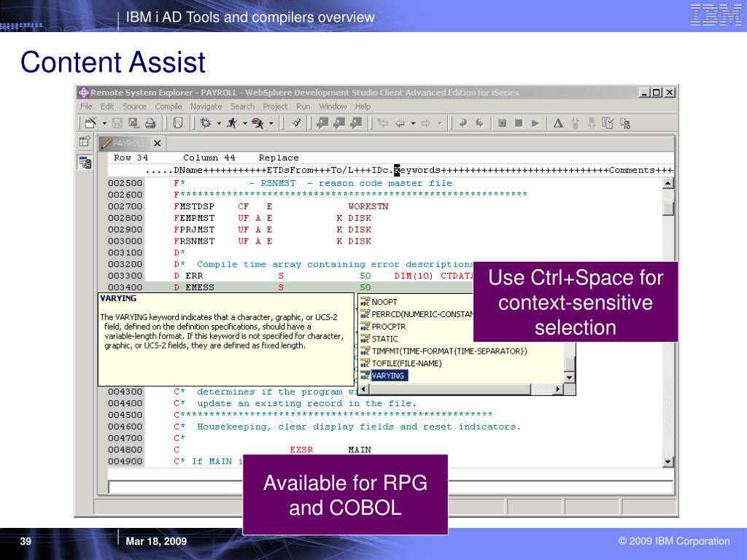This screenshot has height=560, width=747.
Task: Choose TIMFMT(TIME-FORMAT{TIME-SEPARATOR}) from the list
Action: tap(444, 351)
